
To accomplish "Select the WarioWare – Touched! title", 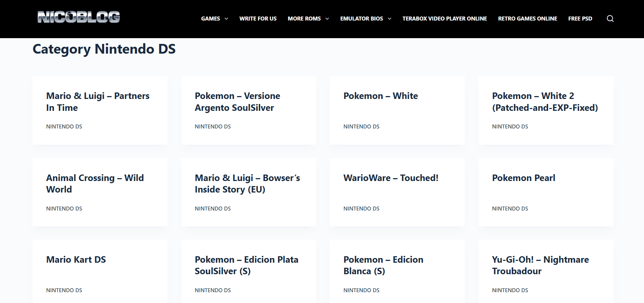I will 391,178.
